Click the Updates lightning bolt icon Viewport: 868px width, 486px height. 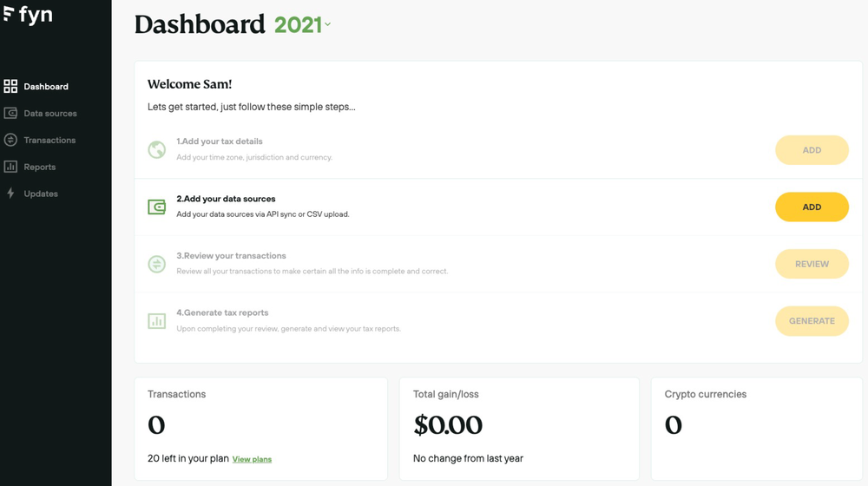10,194
